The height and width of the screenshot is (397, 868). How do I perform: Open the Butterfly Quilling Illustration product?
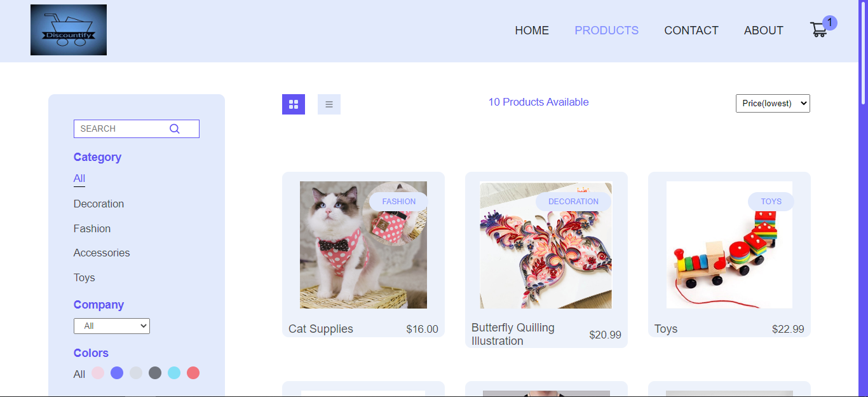(x=546, y=246)
